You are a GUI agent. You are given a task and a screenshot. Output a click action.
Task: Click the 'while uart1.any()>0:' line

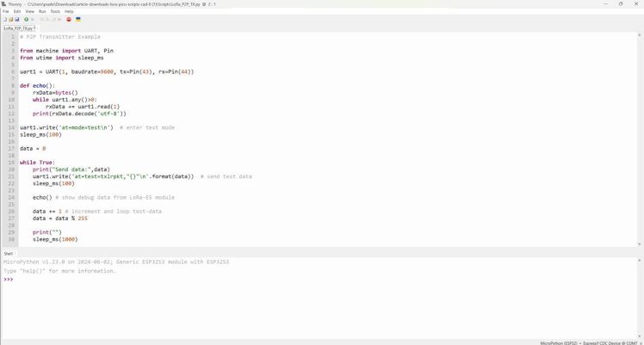tap(65, 100)
